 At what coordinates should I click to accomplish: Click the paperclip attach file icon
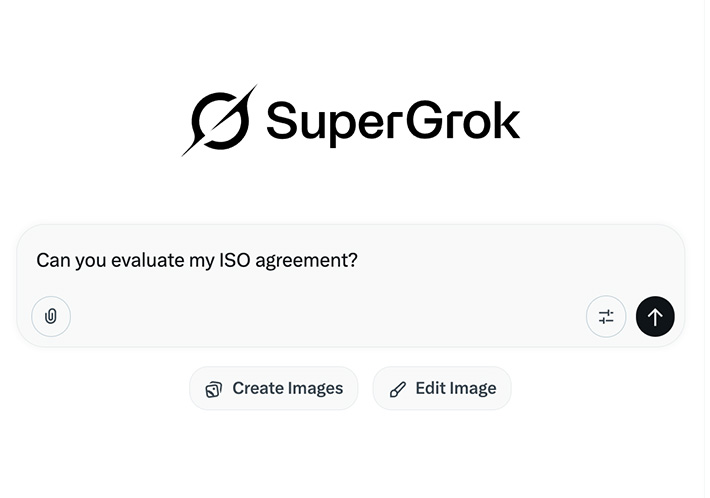51,317
